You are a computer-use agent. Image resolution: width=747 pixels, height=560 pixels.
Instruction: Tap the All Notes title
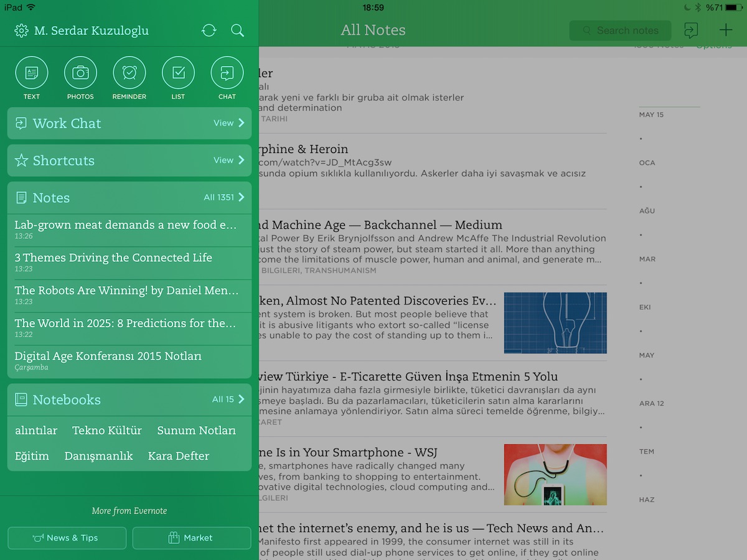point(373,30)
